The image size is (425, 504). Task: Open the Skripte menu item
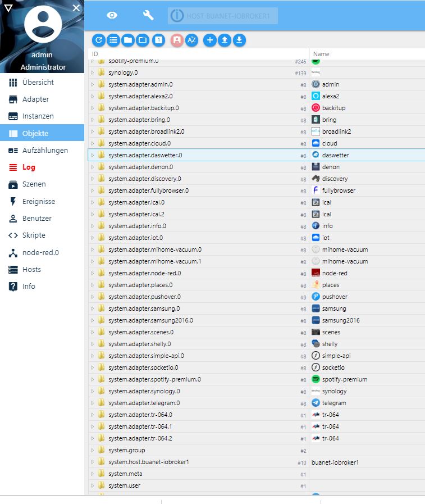(x=42, y=235)
